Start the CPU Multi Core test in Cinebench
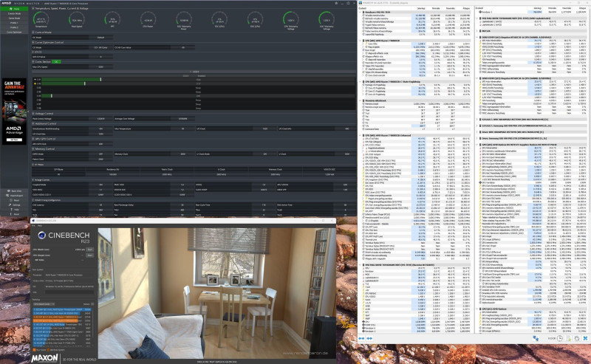591x364 pixels. pyautogui.click(x=89, y=250)
